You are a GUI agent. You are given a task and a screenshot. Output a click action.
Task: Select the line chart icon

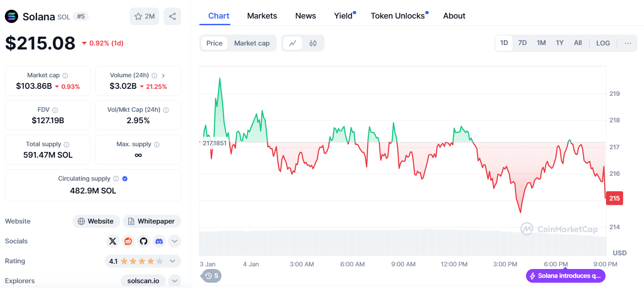coord(293,43)
